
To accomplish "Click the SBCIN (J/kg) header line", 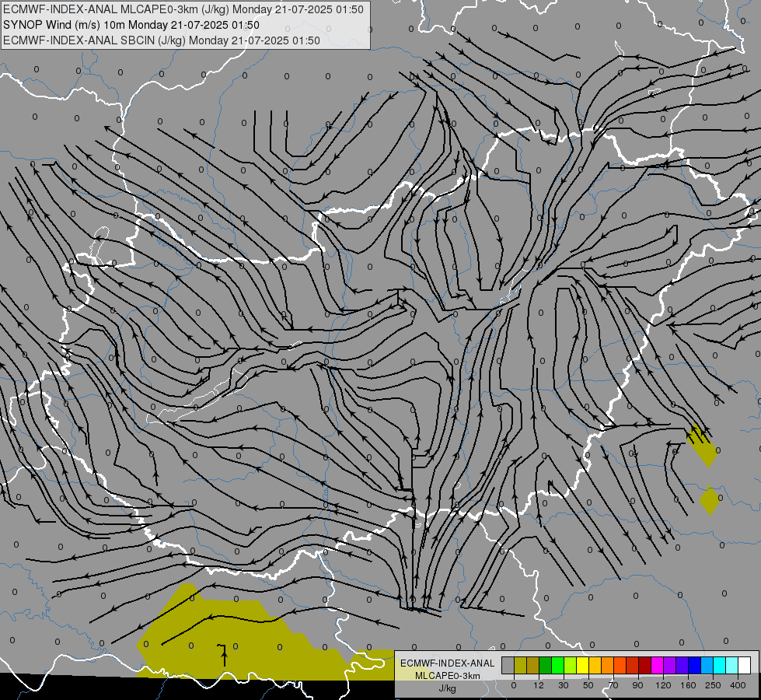I will (162, 40).
